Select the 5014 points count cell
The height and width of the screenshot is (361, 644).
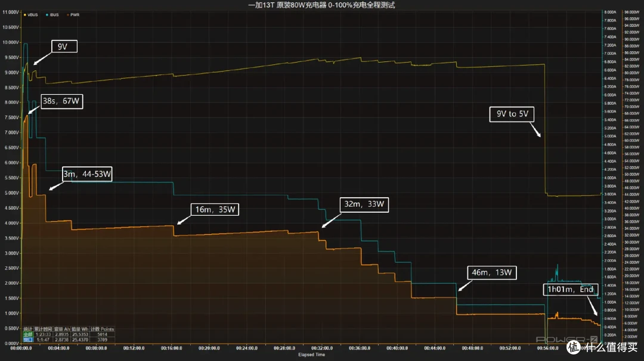click(x=103, y=334)
